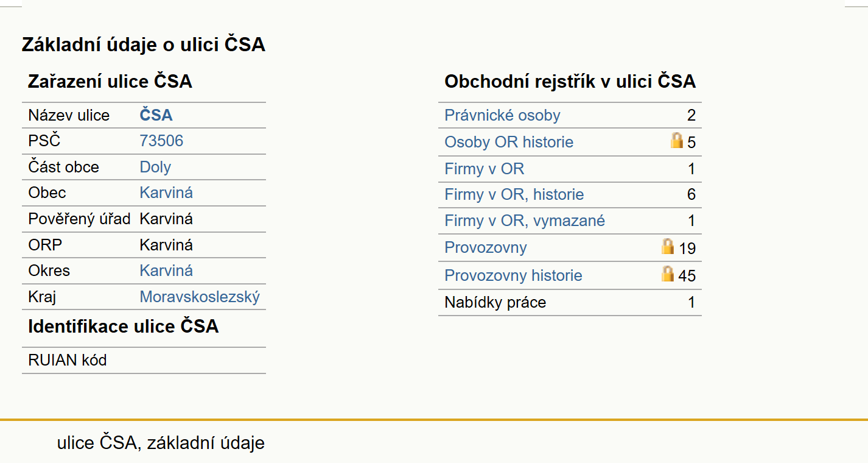This screenshot has width=868, height=463.
Task: Click the lock icon beside Osoby OR historie
Action: [x=676, y=141]
